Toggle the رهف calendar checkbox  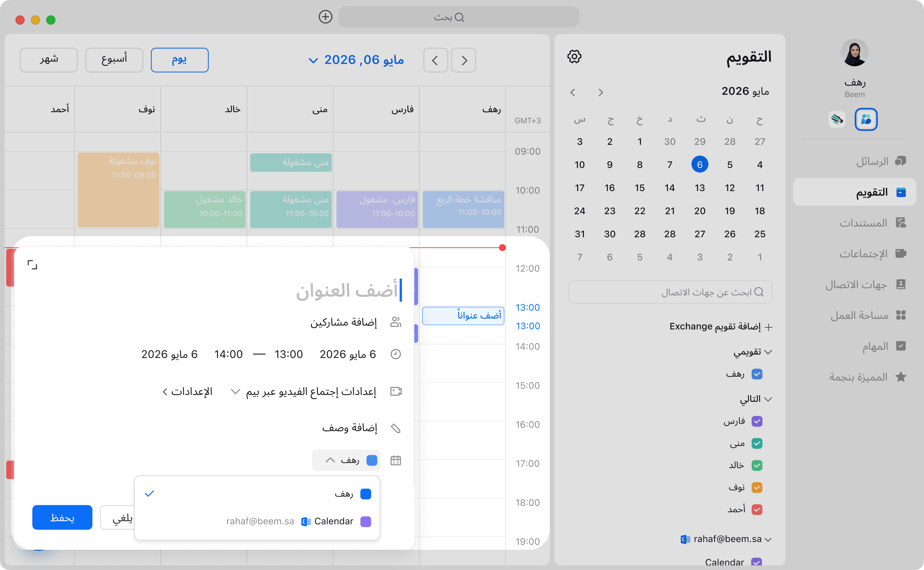[x=757, y=374]
